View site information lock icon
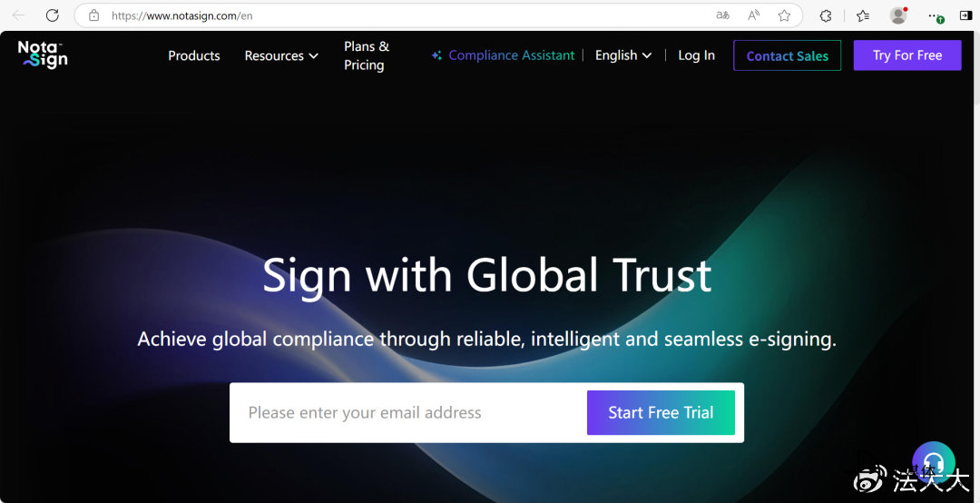Image resolution: width=980 pixels, height=503 pixels. tap(93, 15)
